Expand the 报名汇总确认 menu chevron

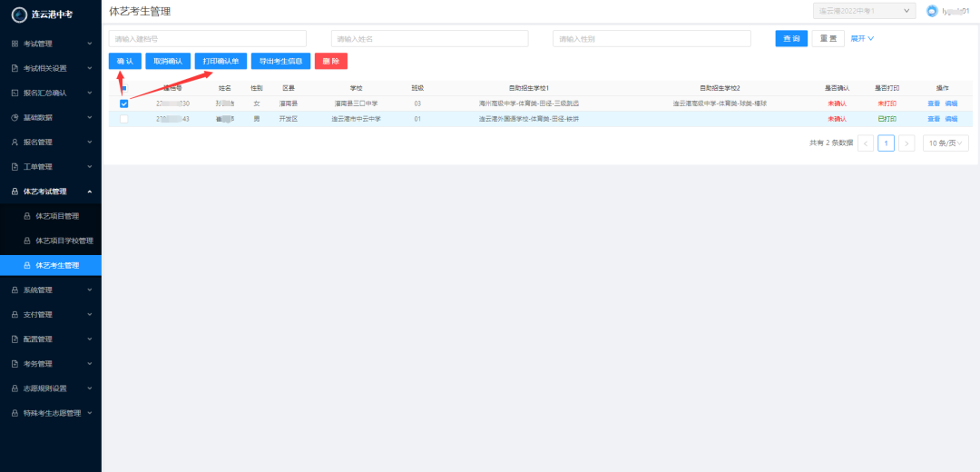pos(90,93)
